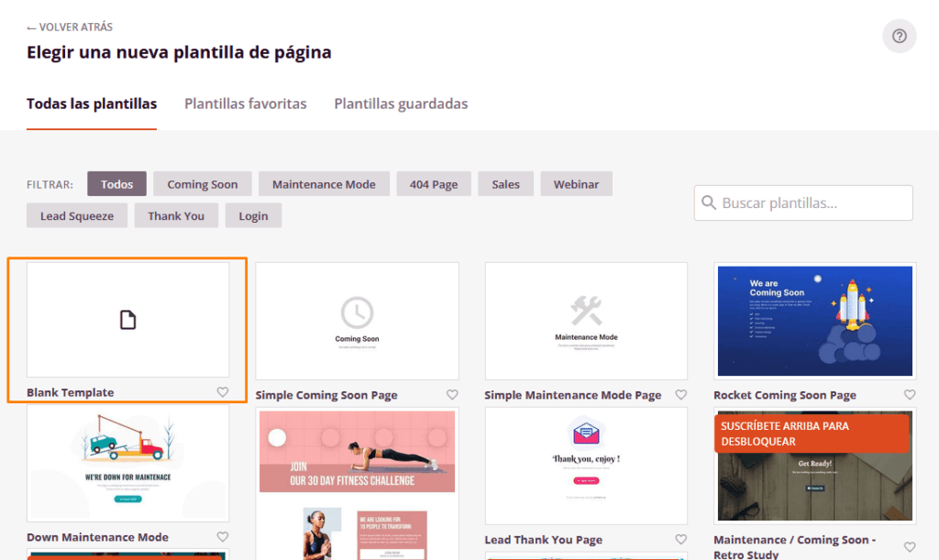Viewport: 939px width, 560px height.
Task: Toggle the Webinar filter
Action: tap(576, 183)
